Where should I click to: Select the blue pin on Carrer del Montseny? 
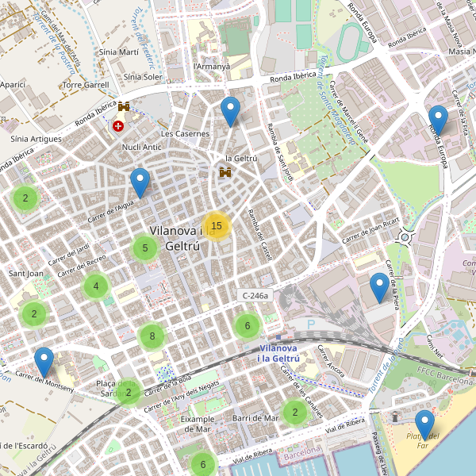click(x=44, y=363)
